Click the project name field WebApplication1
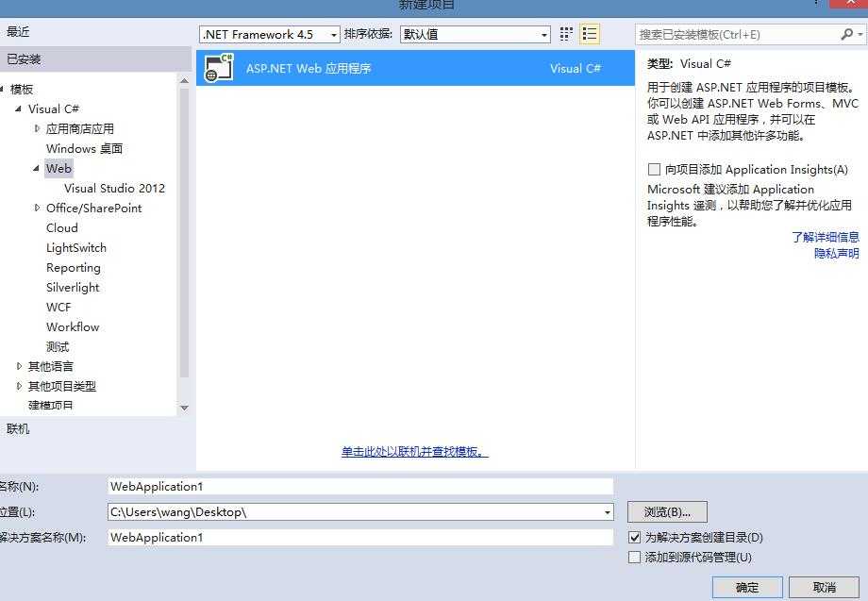The image size is (868, 601). coord(360,487)
